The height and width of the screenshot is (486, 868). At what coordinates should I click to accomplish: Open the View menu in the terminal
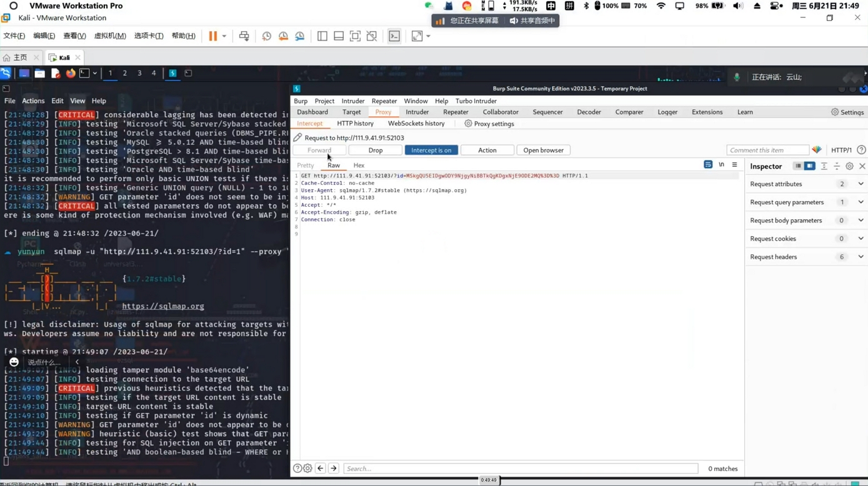coord(77,101)
